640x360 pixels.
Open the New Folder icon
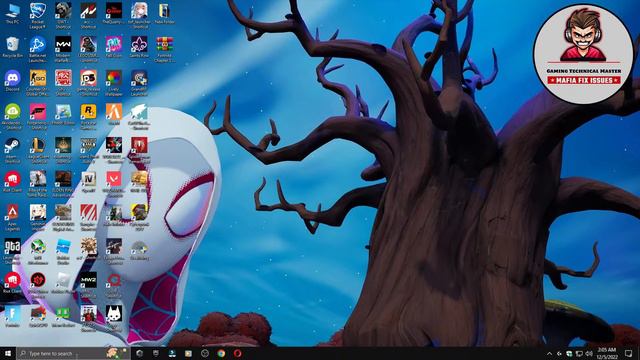pyautogui.click(x=164, y=13)
